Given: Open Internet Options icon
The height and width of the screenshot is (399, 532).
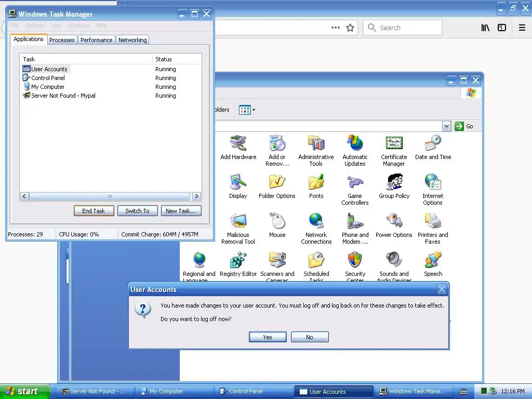Looking at the screenshot, I should (433, 190).
